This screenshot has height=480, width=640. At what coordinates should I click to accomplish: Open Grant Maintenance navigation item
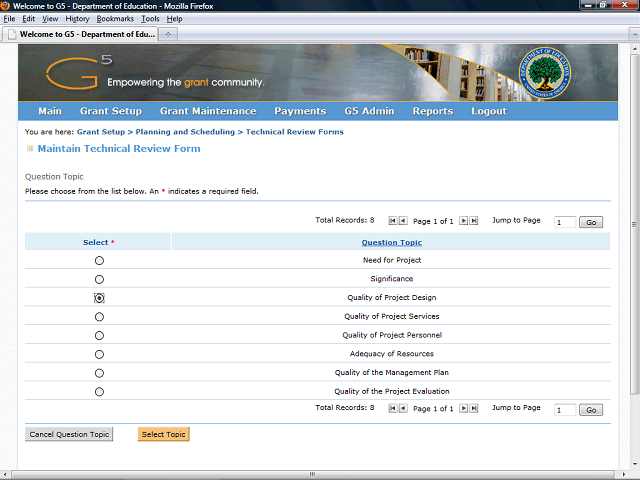coord(208,111)
